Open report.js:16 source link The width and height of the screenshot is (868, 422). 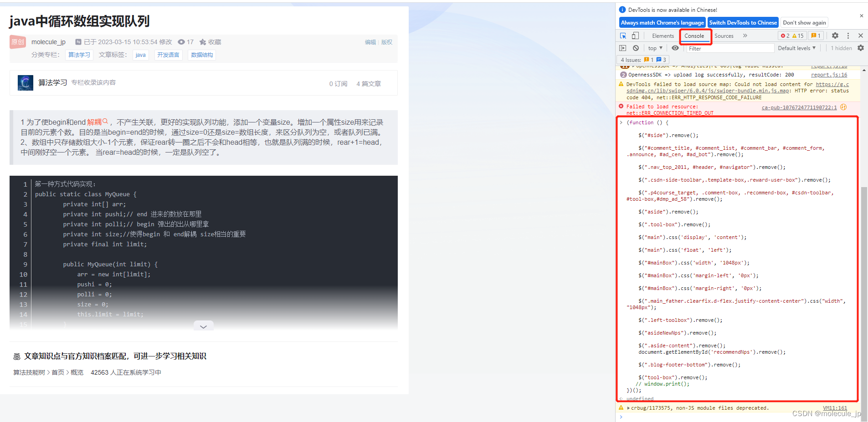[x=829, y=75]
